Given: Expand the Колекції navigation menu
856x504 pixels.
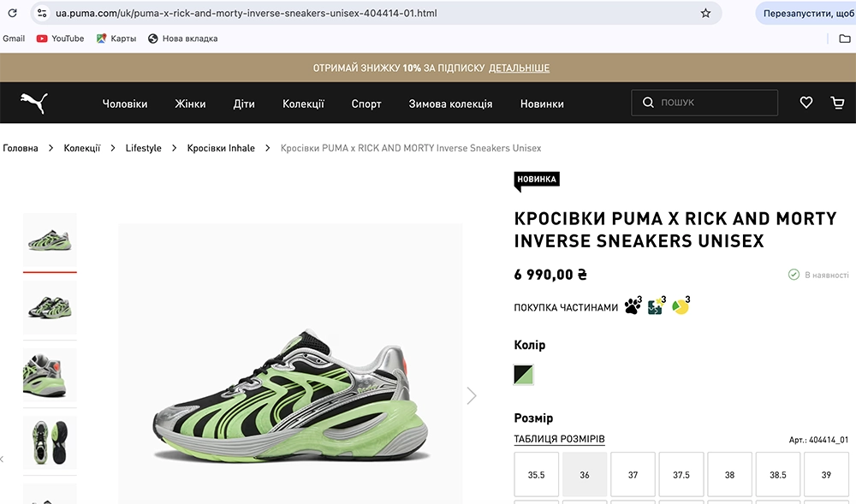Looking at the screenshot, I should [303, 104].
